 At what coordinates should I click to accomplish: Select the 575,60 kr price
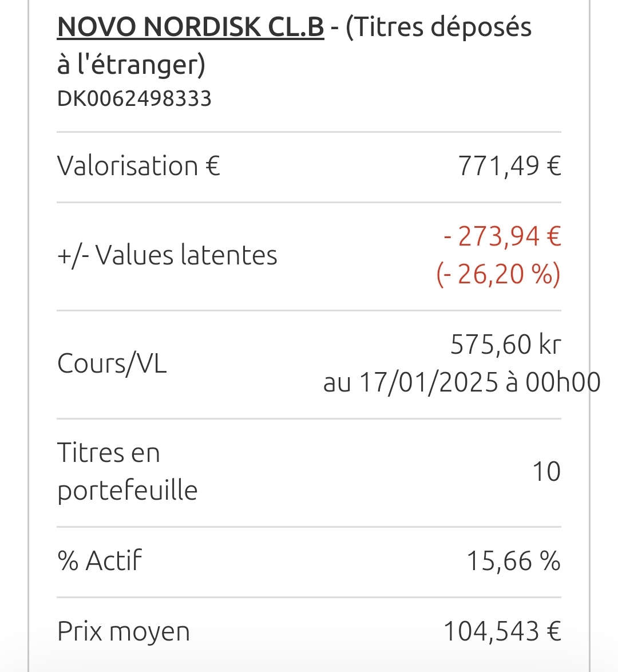point(506,344)
